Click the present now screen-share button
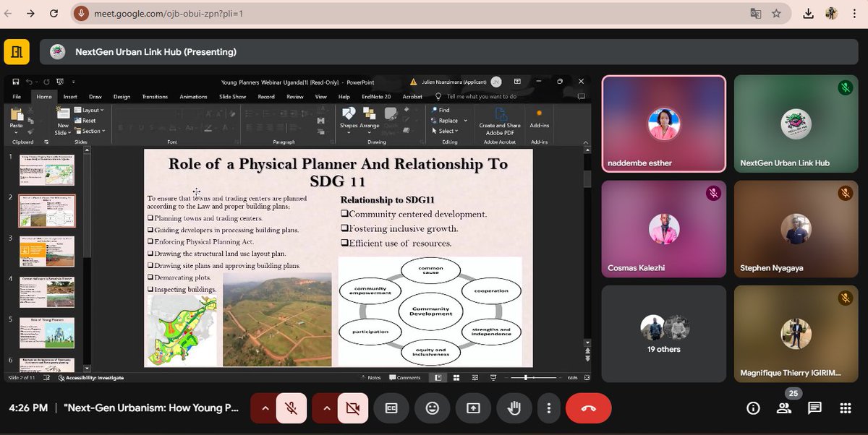The height and width of the screenshot is (435, 868). tap(473, 408)
